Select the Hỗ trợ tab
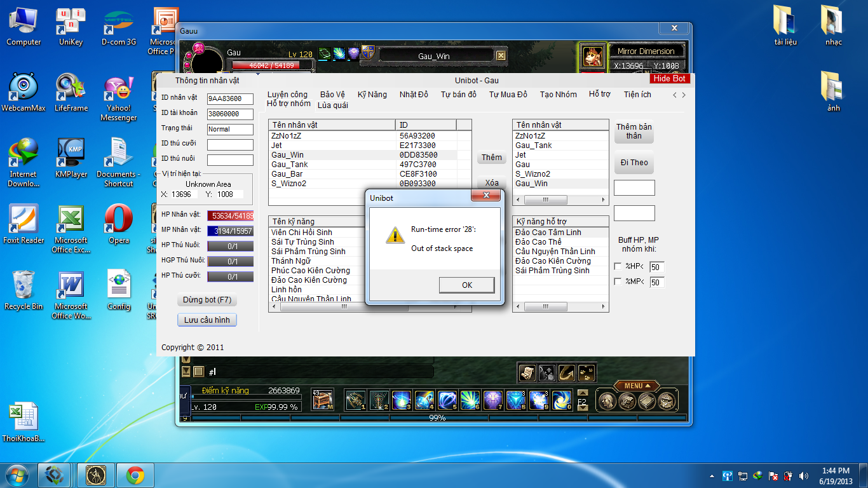The width and height of the screenshot is (868, 488). click(599, 94)
